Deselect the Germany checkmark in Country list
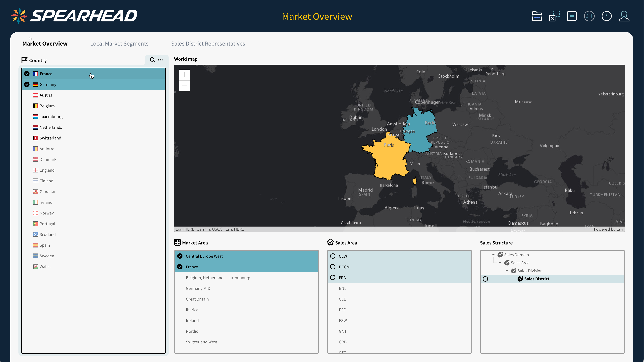This screenshot has height=362, width=644. pyautogui.click(x=27, y=84)
